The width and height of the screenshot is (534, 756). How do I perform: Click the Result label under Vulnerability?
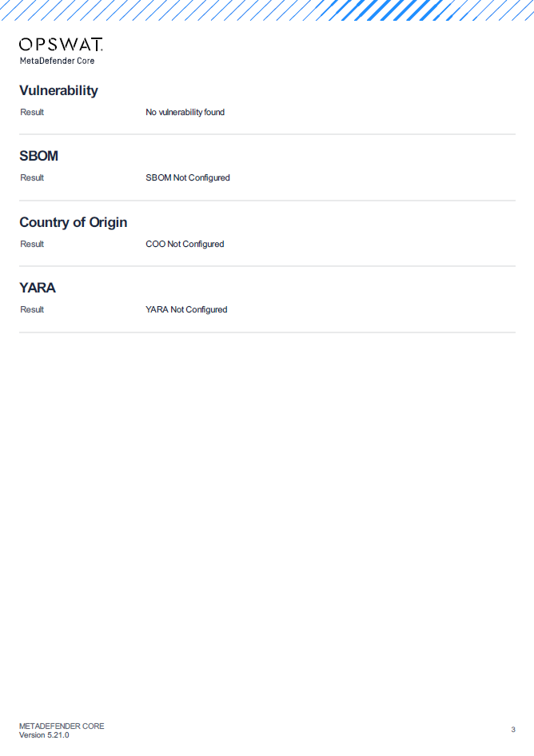[32, 112]
